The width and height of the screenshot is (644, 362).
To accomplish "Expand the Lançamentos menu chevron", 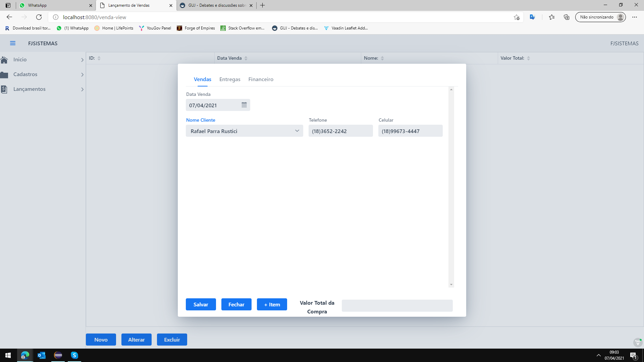I will [82, 89].
